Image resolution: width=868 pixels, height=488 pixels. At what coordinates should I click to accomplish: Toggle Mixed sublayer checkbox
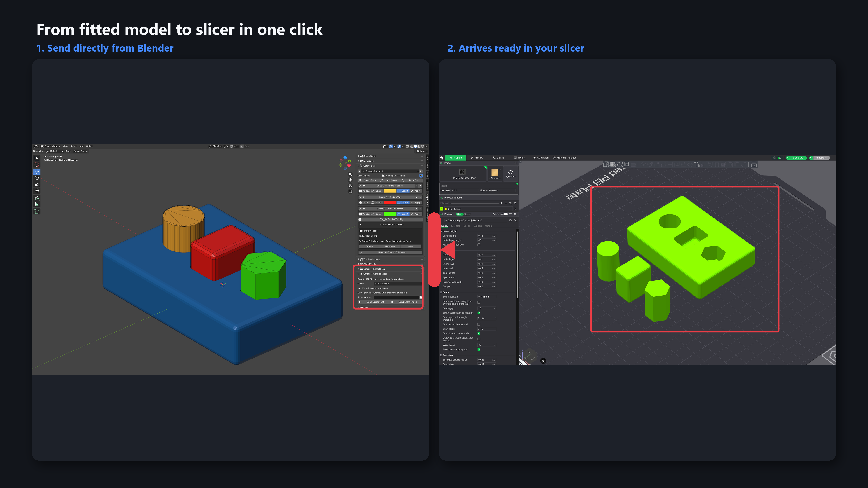pos(479,245)
